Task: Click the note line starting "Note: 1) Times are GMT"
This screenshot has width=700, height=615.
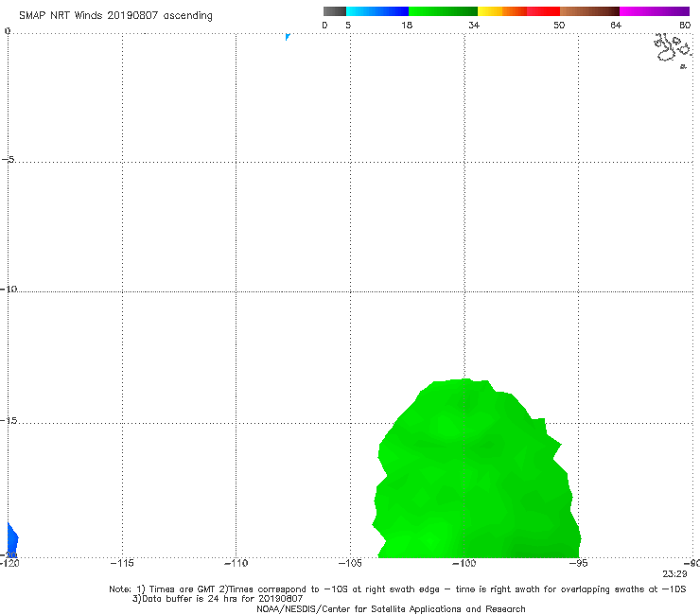Action: (397, 589)
